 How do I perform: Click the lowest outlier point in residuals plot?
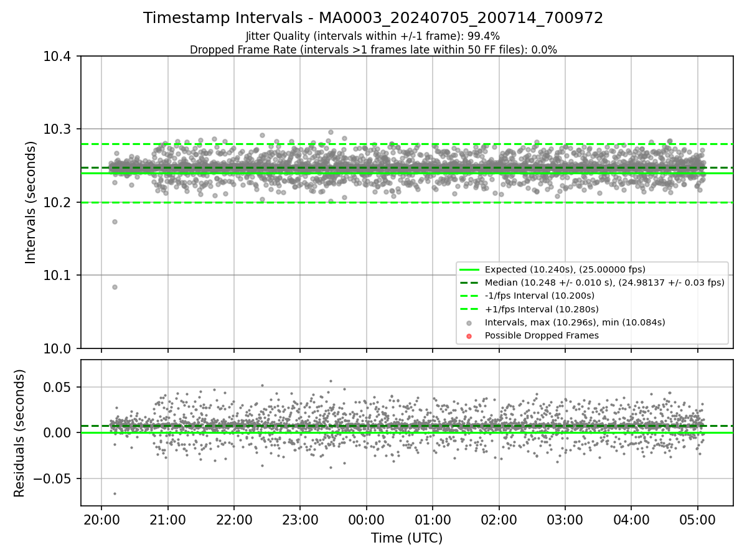click(115, 493)
